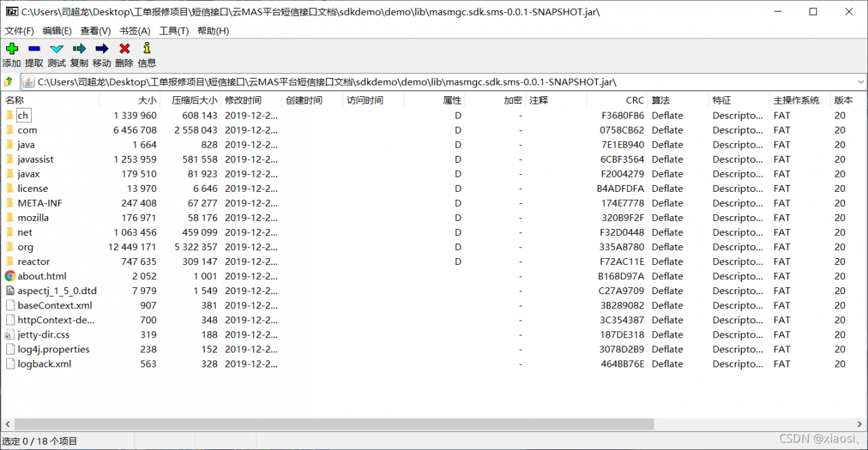This screenshot has width=868, height=450.
Task: Open the 文件(F) menu
Action: tap(19, 31)
